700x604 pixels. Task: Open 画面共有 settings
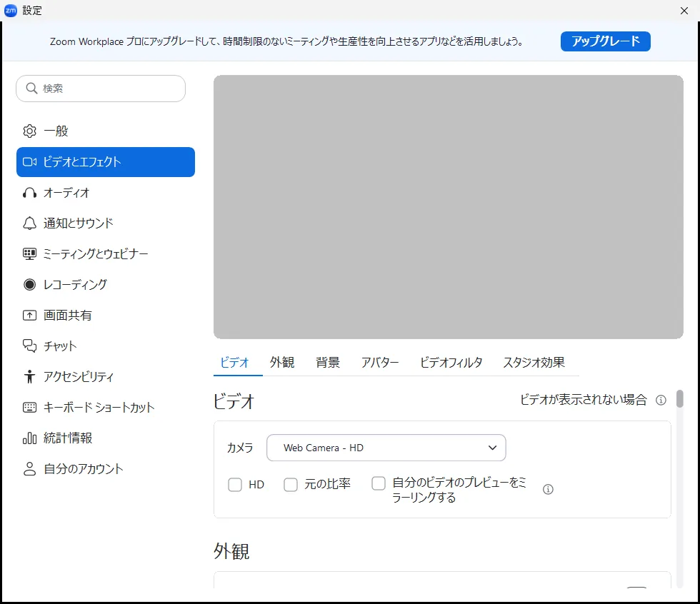click(106, 316)
